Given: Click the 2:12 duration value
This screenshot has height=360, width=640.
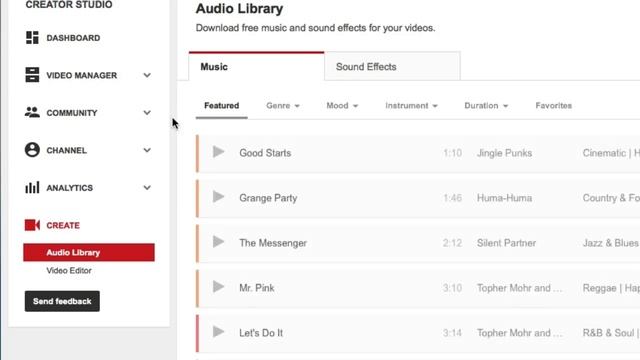Looking at the screenshot, I should coord(452,243).
